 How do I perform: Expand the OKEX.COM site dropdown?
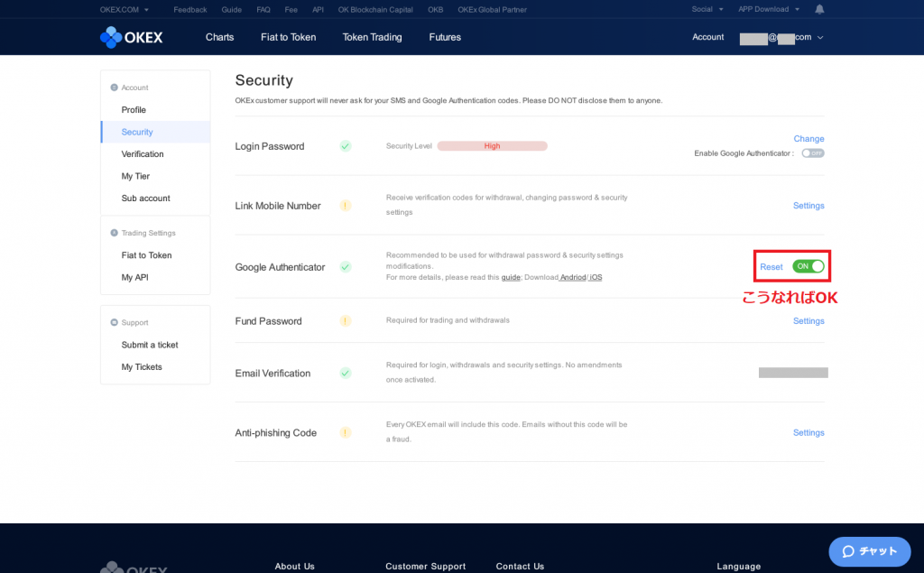click(125, 9)
